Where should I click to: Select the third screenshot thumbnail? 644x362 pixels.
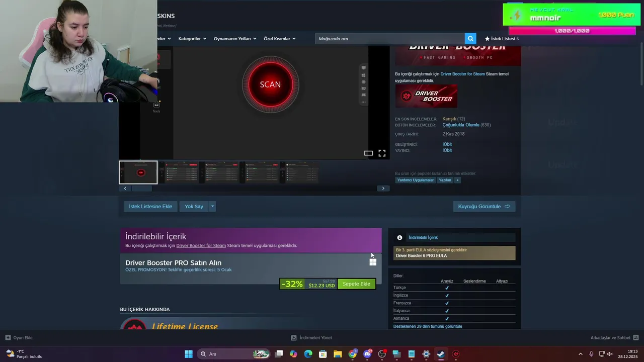tap(219, 172)
